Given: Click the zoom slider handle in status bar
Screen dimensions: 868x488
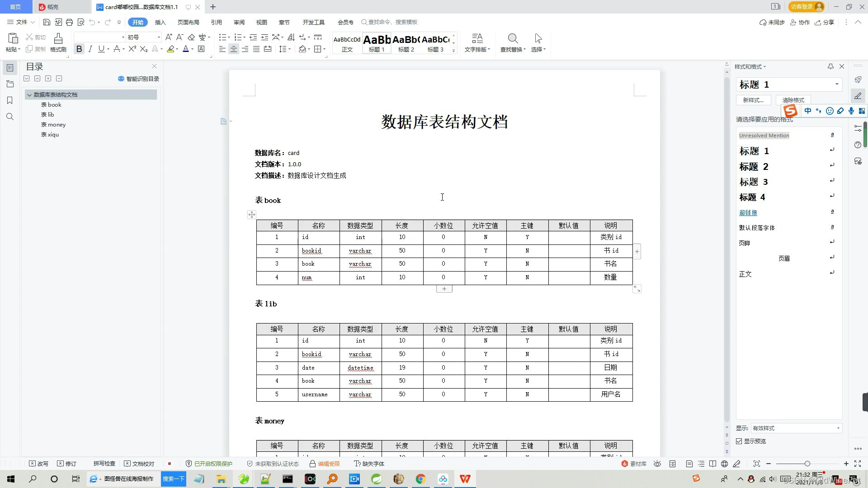Looking at the screenshot, I should coord(807,464).
